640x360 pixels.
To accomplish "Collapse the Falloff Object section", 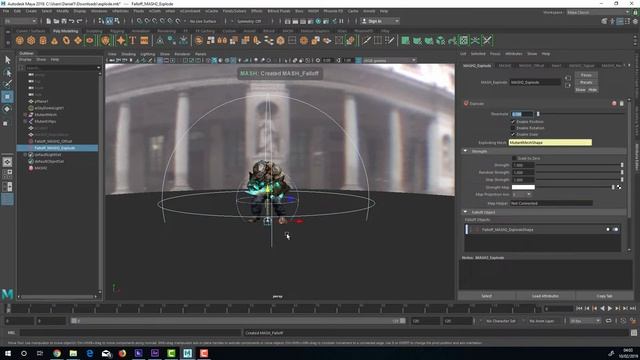I will 465,212.
